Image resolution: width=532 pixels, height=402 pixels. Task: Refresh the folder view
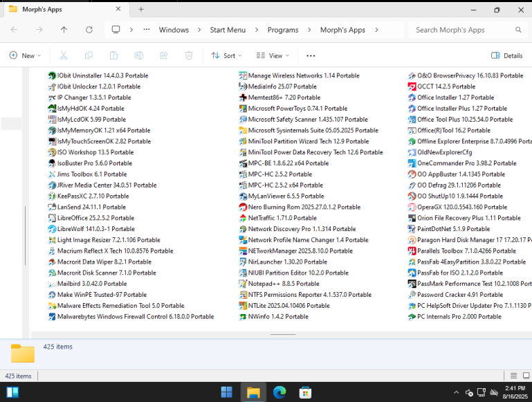click(x=89, y=30)
